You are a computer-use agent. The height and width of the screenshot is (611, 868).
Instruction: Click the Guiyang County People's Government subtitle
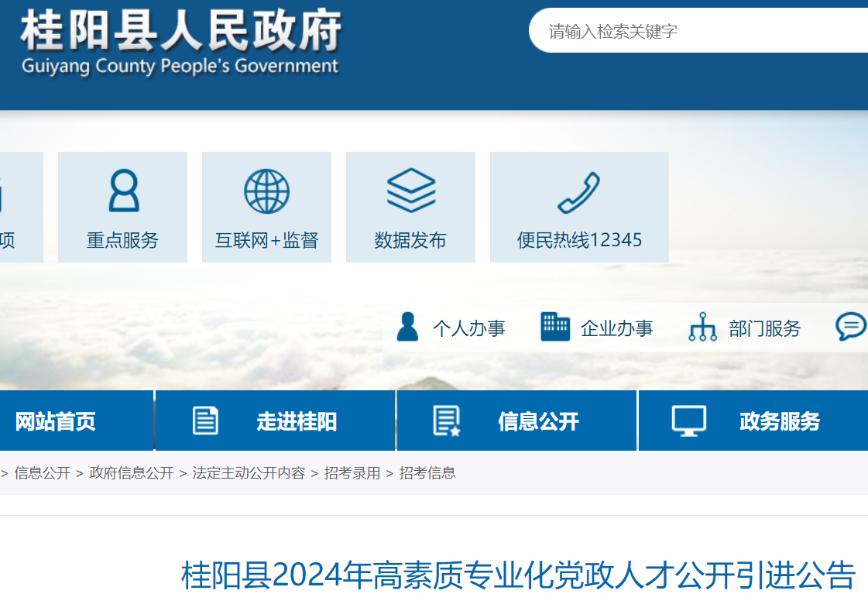coord(180,67)
